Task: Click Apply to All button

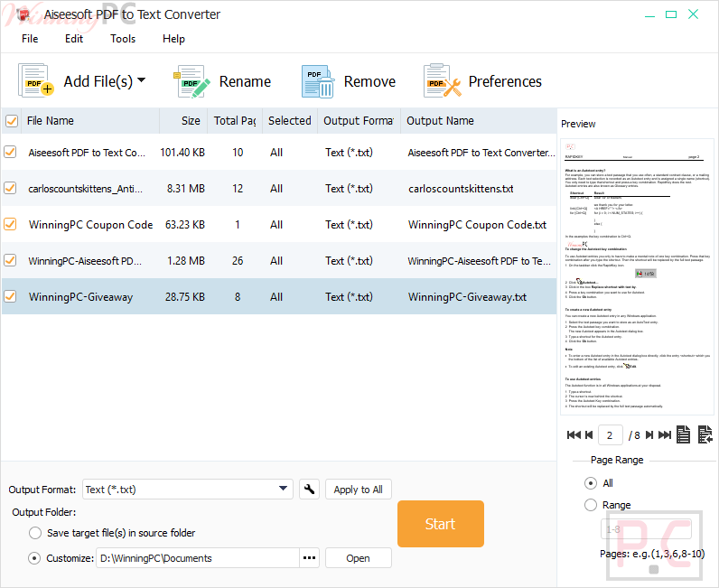Action: point(358,490)
